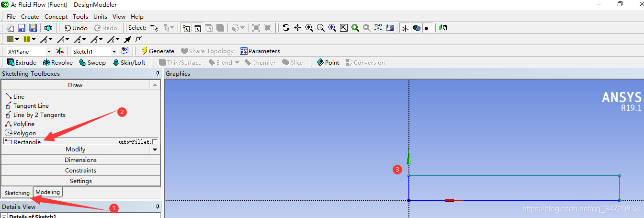Click the New file icon
The image size is (644, 218).
tap(10, 28)
